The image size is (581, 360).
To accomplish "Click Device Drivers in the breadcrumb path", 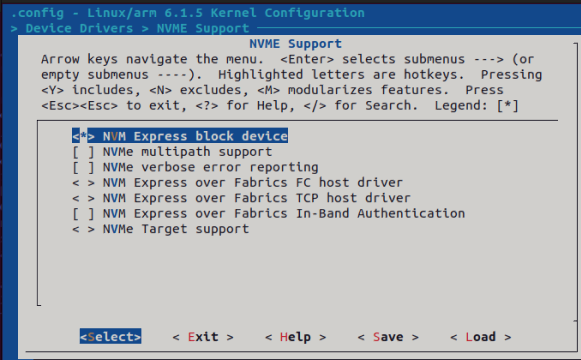I will coord(79,29).
